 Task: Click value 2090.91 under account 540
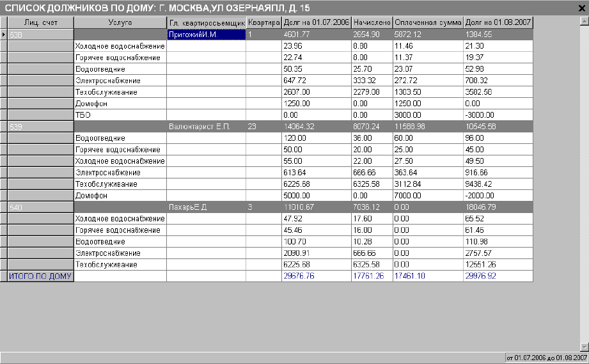pyautogui.click(x=317, y=253)
